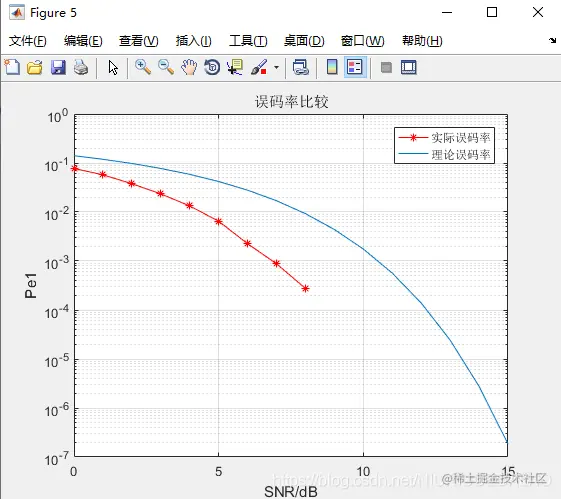The image size is (561, 499).
Task: Minimize the Figure 5 window
Action: coord(447,13)
